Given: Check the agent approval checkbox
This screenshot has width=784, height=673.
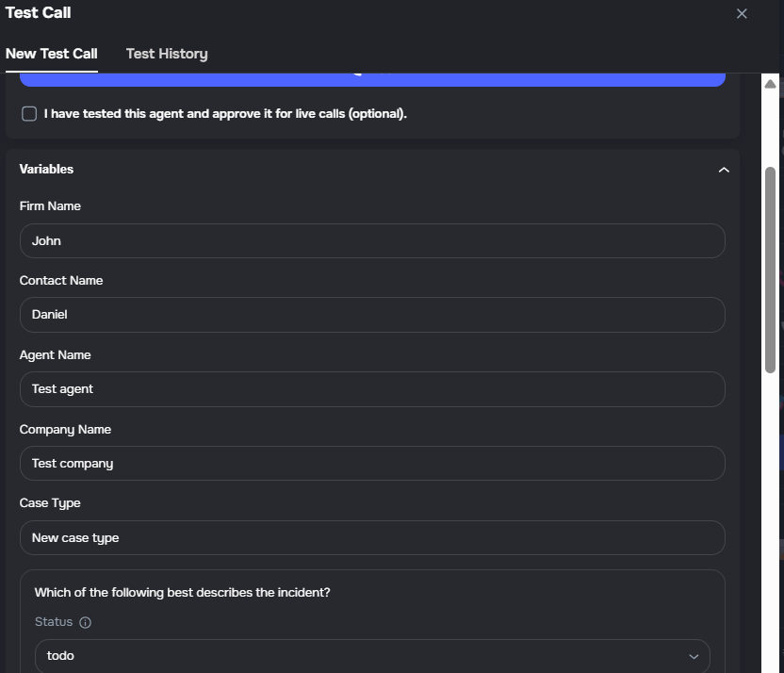Looking at the screenshot, I should [x=29, y=114].
